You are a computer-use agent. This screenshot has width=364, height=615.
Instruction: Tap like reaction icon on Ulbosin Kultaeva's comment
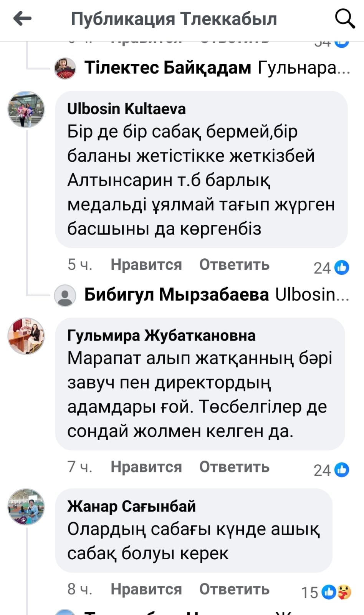342,268
